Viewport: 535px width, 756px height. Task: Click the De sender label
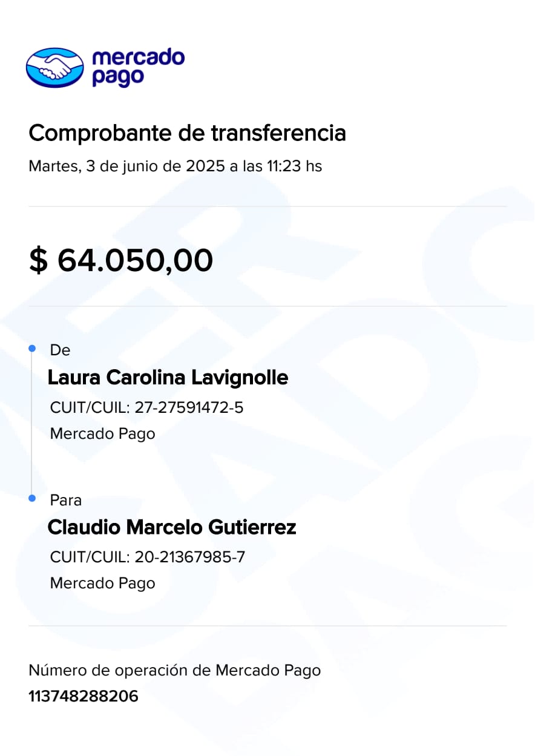point(60,350)
